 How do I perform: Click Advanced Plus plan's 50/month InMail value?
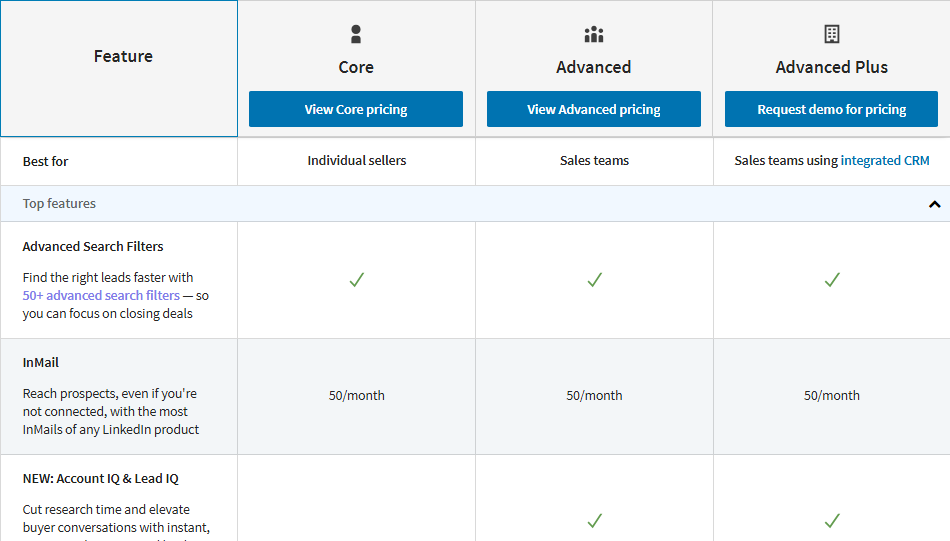tap(832, 396)
